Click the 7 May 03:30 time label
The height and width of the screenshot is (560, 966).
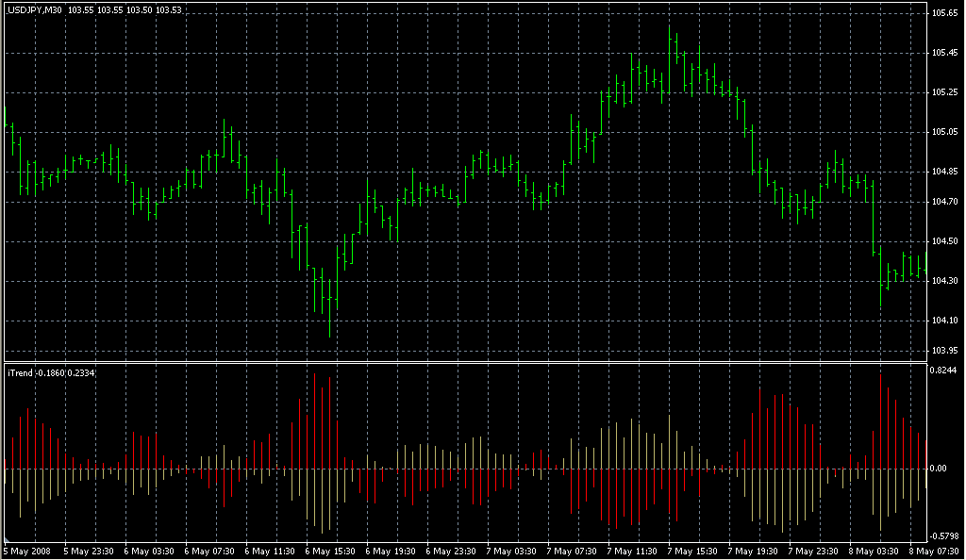[x=511, y=552]
